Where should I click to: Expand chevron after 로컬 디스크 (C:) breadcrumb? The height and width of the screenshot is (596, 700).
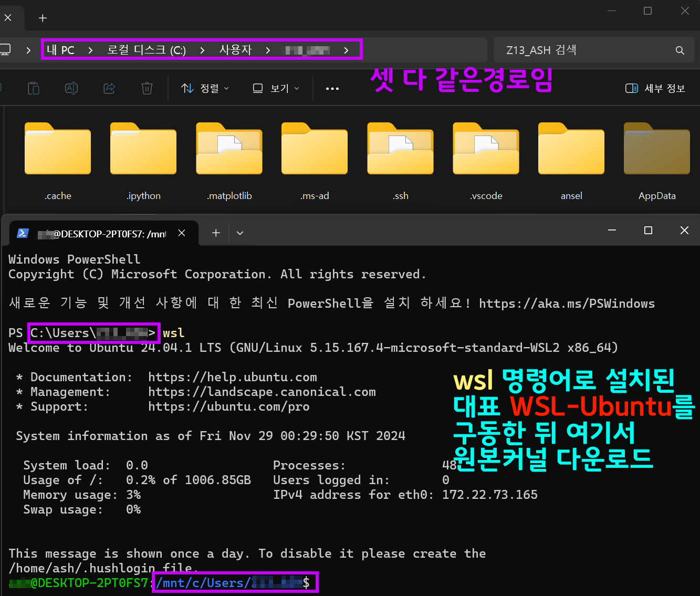(202, 50)
